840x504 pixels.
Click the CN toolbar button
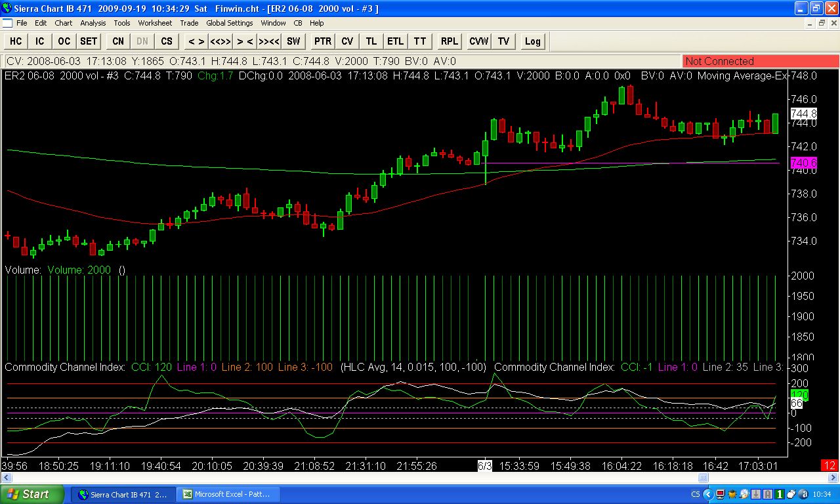coord(118,41)
